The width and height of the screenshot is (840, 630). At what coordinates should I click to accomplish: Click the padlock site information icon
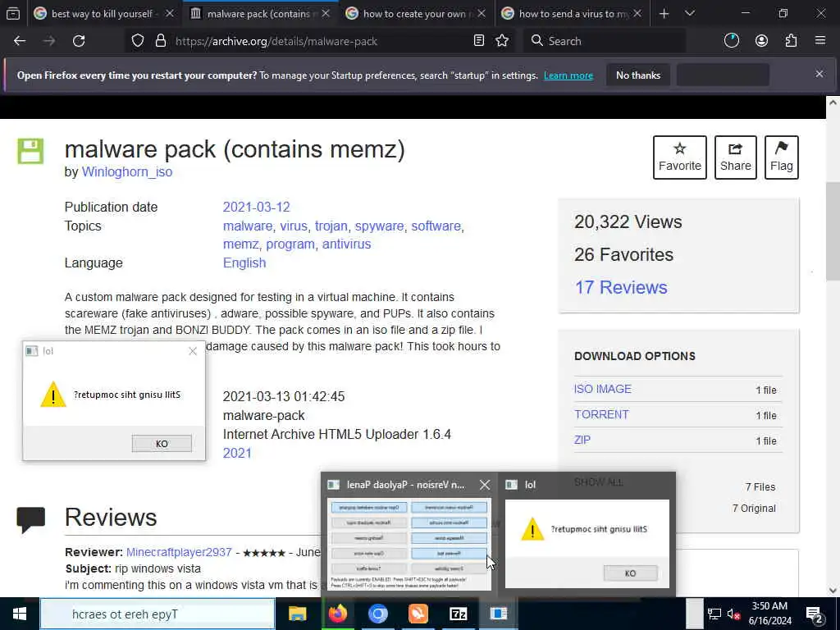[160, 41]
